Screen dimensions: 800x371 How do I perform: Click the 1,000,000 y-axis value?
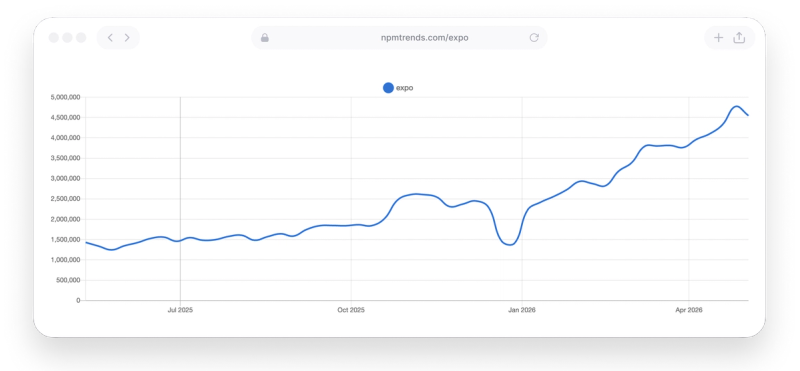coord(65,260)
